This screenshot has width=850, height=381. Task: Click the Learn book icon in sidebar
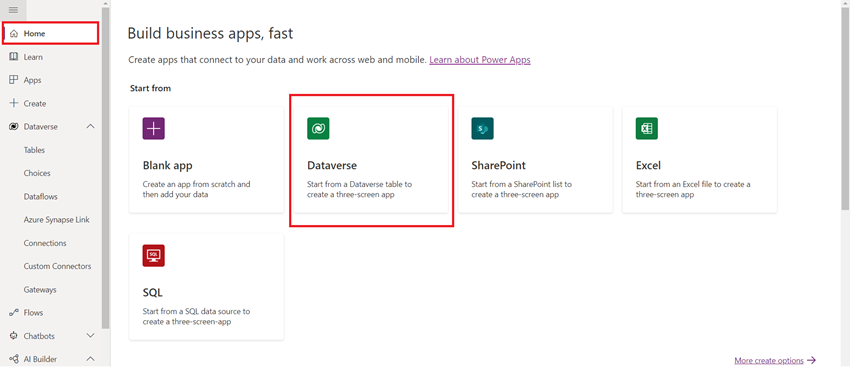click(14, 57)
